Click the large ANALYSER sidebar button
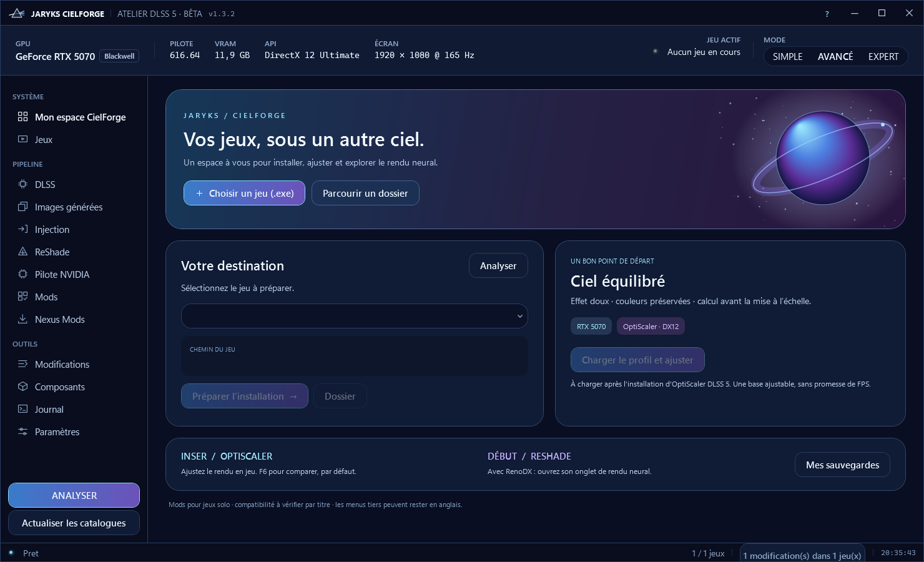The height and width of the screenshot is (562, 924). click(x=74, y=495)
